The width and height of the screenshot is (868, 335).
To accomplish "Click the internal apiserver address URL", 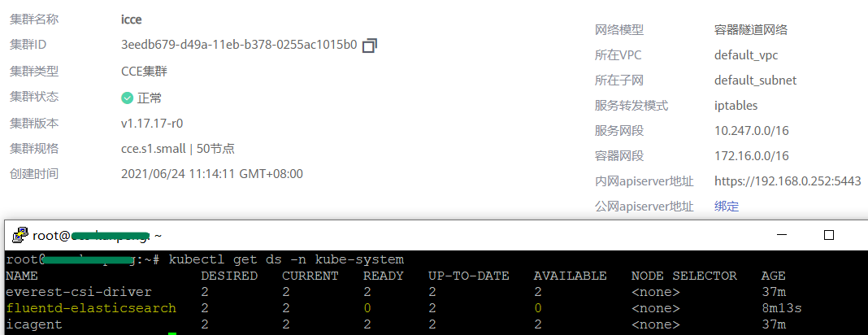I will point(787,181).
